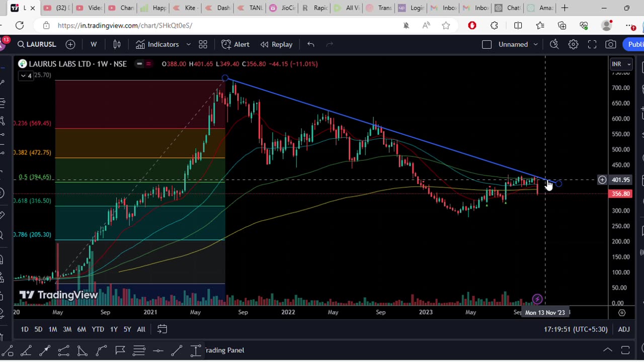This screenshot has width=644, height=362.
Task: Open the indicator templates grid icon
Action: [x=203, y=44]
